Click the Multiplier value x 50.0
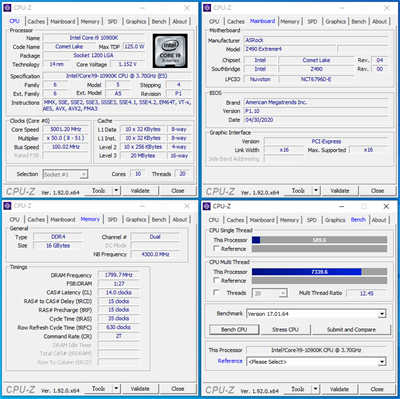Image resolution: width=400 pixels, height=399 pixels. [x=66, y=138]
